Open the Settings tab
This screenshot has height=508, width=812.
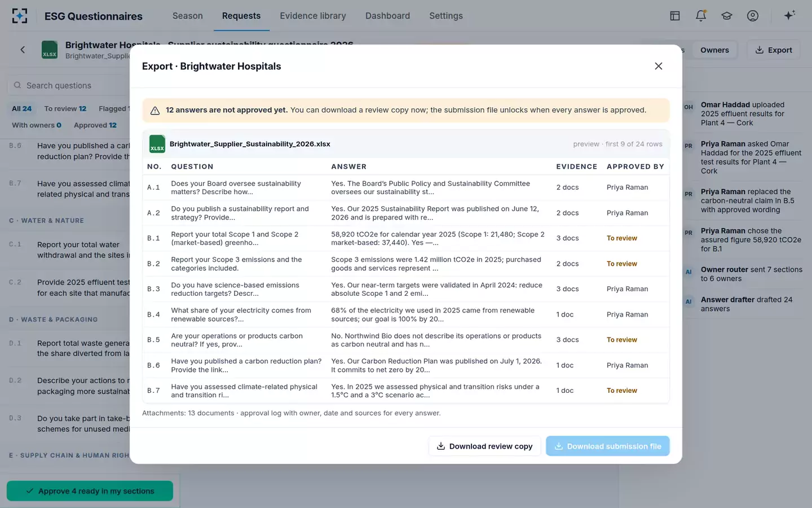point(446,16)
